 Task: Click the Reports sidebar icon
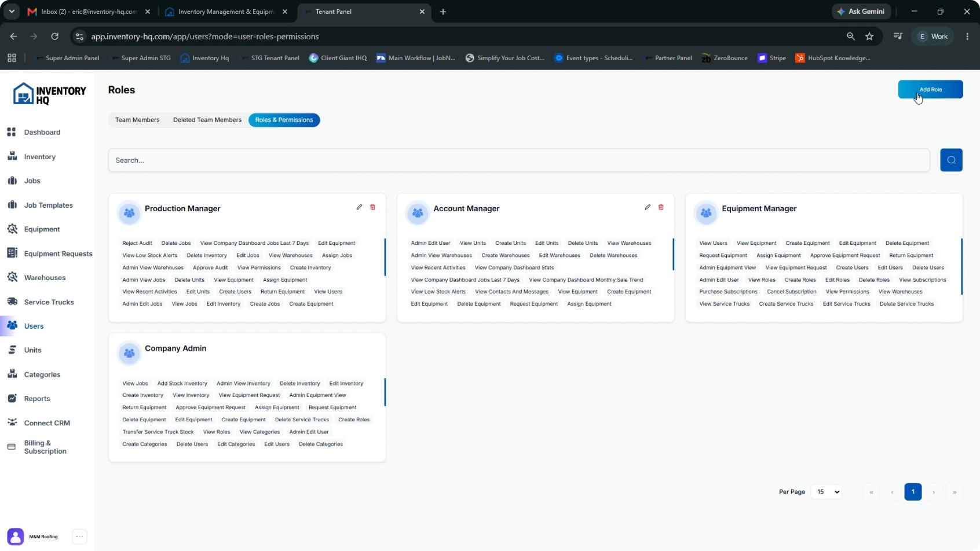coord(12,398)
